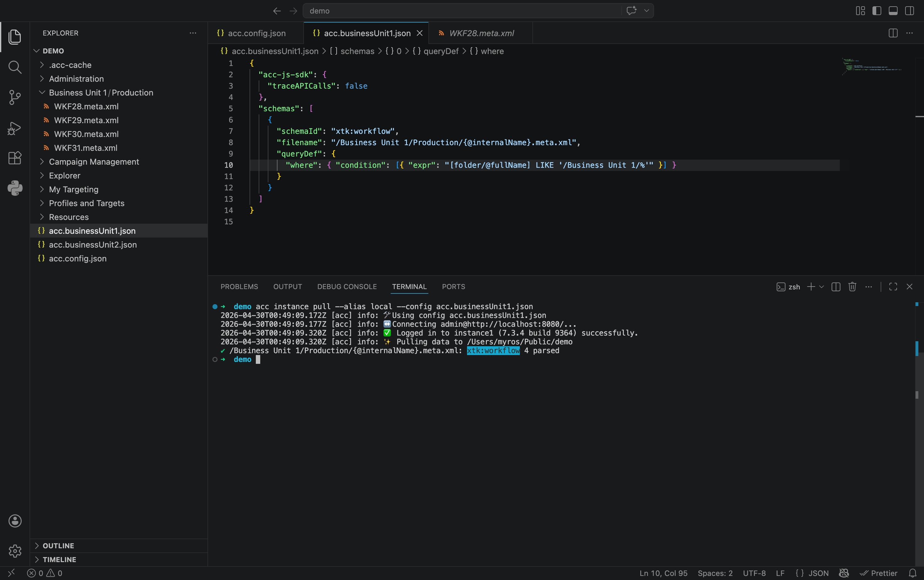Open the DEBUG CONSOLE panel tab
Screen dimensions: 924x580
[347, 287]
